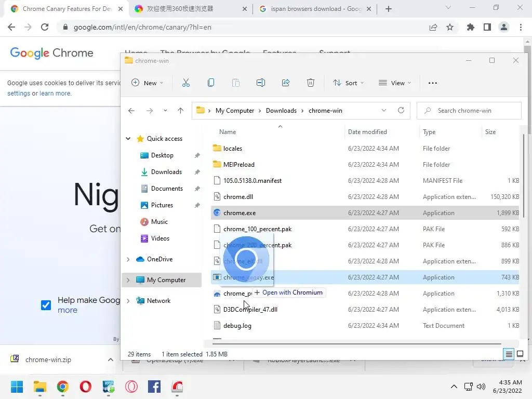Switch to ispan browsers download tab
This screenshot has height=399, width=532.
(315, 9)
